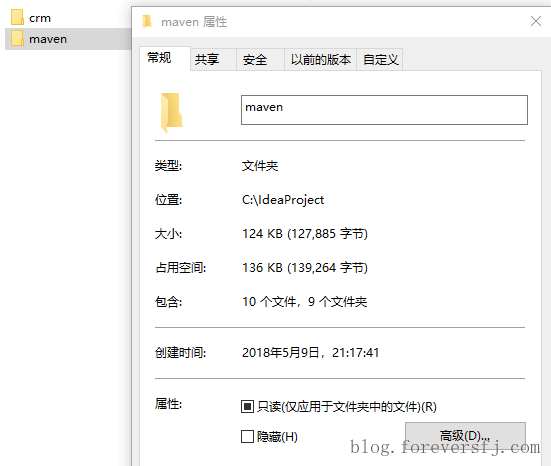Toggle the 只读 read-only checkbox
Screen dimensions: 551x466
pyautogui.click(x=247, y=406)
